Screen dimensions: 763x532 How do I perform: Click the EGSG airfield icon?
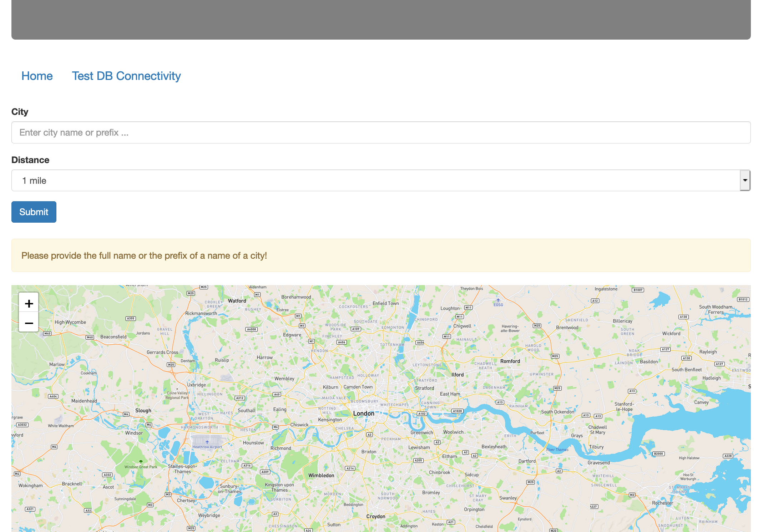click(x=498, y=300)
